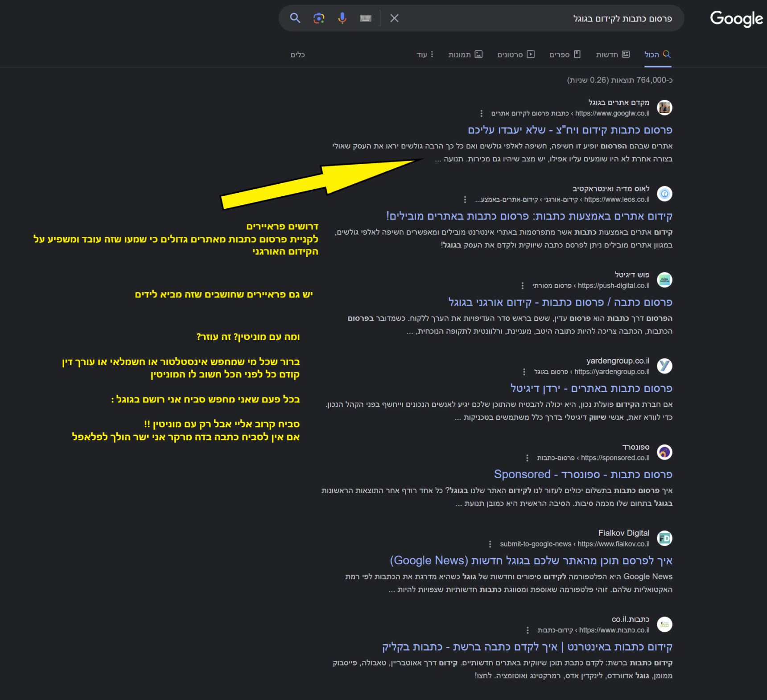Switch to the סרטונים tab
This screenshot has height=700, width=767.
(x=516, y=54)
